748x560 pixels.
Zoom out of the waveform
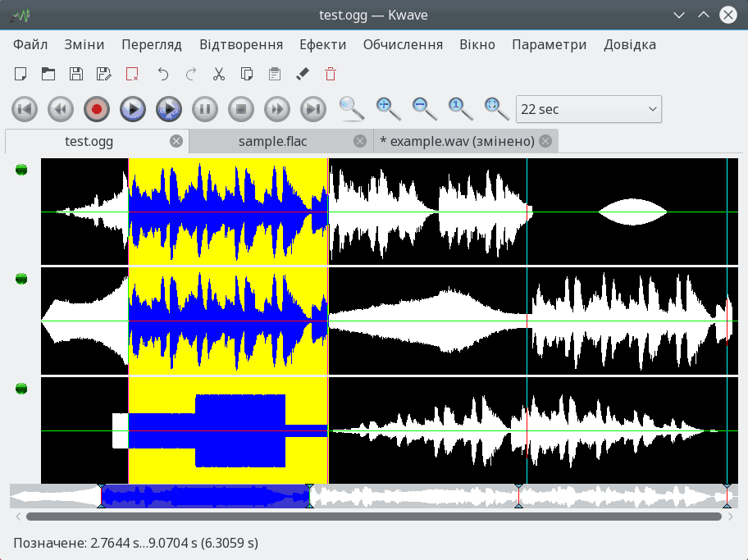(424, 109)
